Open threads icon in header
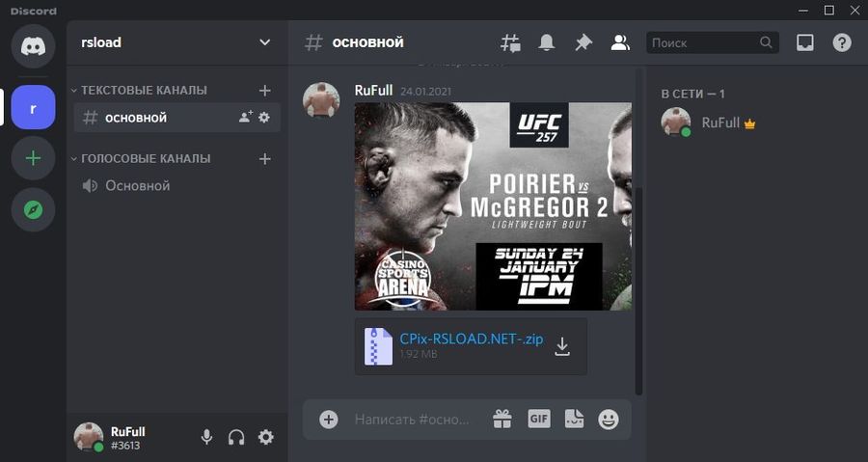Image resolution: width=868 pixels, height=462 pixels. point(510,43)
